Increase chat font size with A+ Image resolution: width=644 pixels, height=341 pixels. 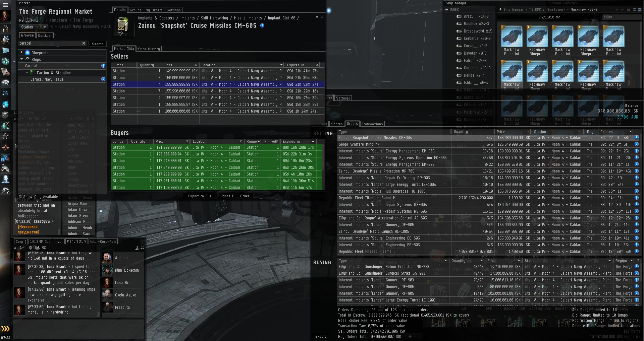pos(22,248)
